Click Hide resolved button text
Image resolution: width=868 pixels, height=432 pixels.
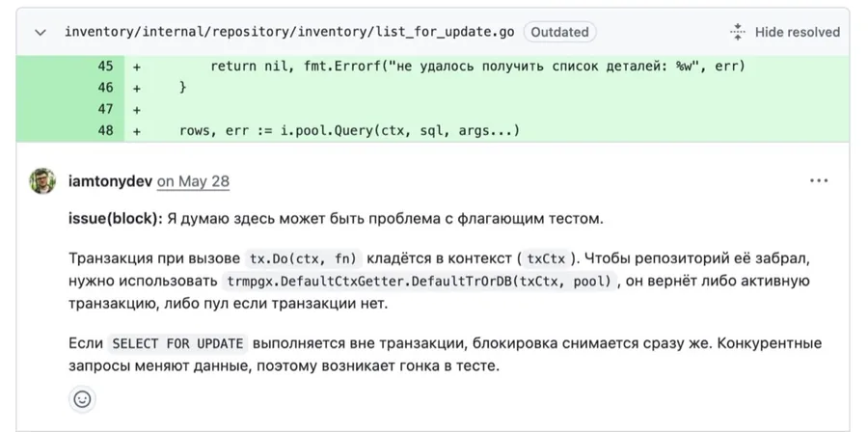(x=798, y=32)
